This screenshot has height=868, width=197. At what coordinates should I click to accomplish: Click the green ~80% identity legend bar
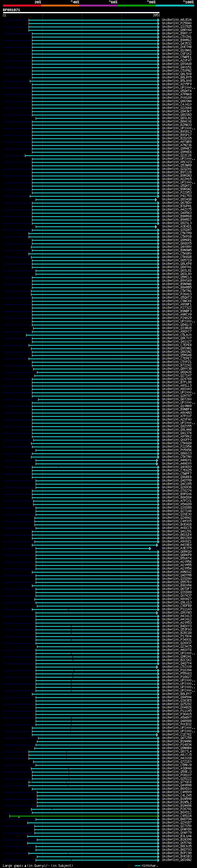coord(137,6)
